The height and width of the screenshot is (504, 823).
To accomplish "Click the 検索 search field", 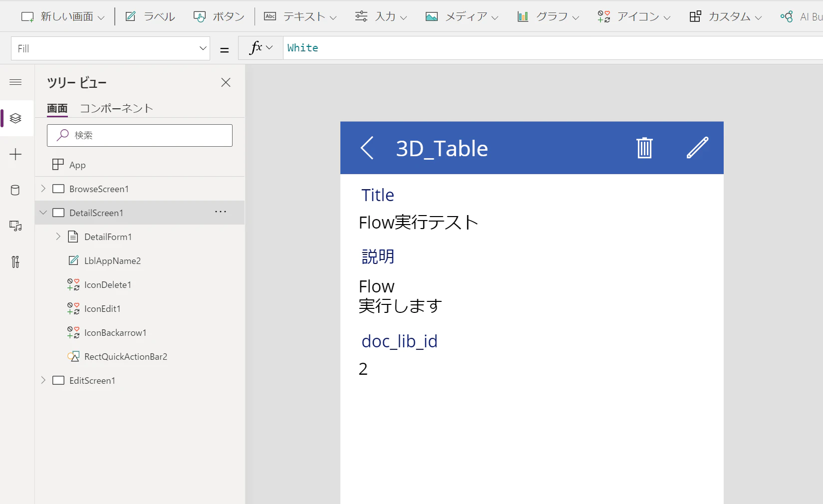I will (140, 135).
